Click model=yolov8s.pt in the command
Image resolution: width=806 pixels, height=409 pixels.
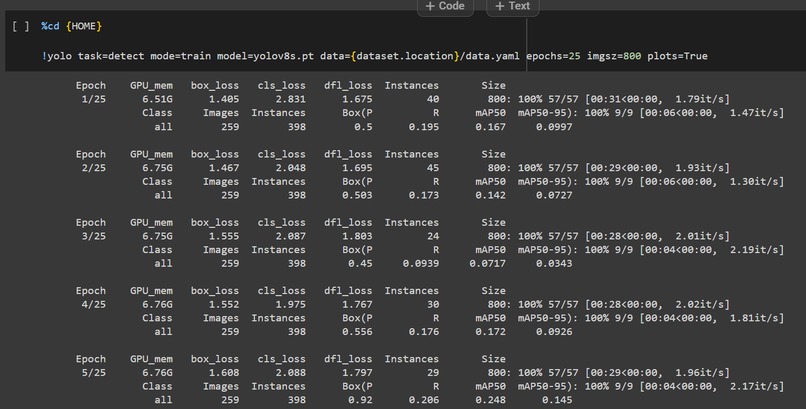(265, 56)
